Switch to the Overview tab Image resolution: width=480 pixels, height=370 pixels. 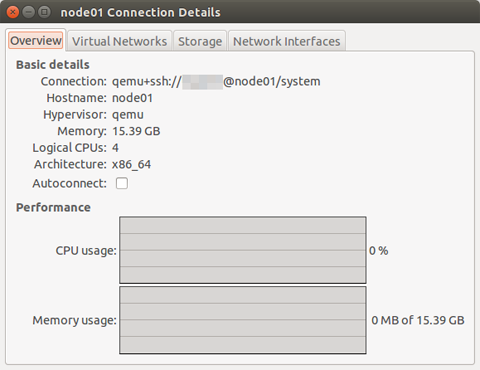click(x=36, y=40)
